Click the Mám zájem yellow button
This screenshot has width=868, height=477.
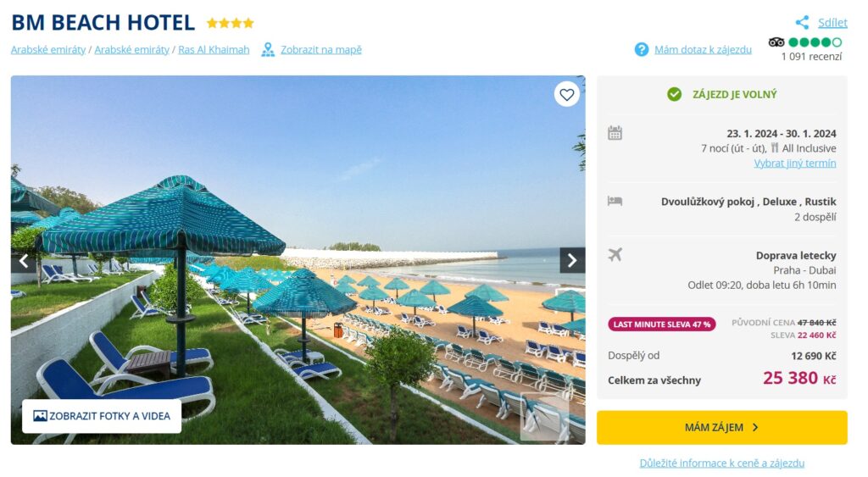(x=722, y=427)
